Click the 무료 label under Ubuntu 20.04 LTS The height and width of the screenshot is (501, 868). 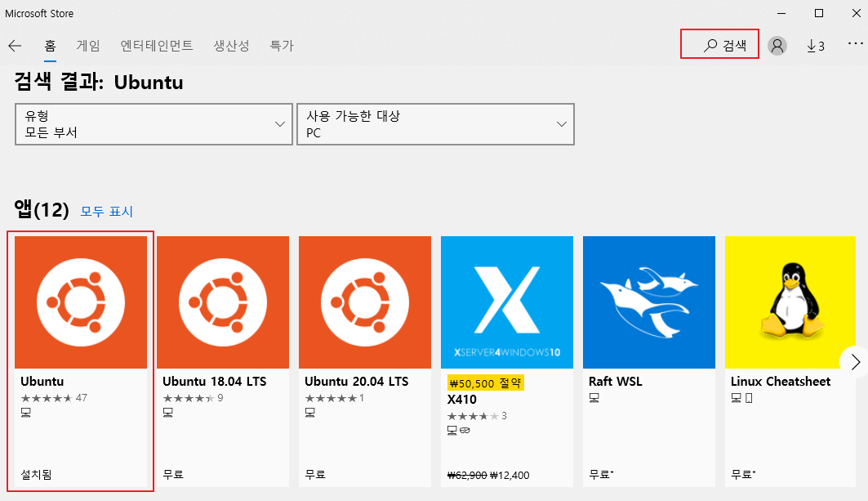tap(315, 474)
